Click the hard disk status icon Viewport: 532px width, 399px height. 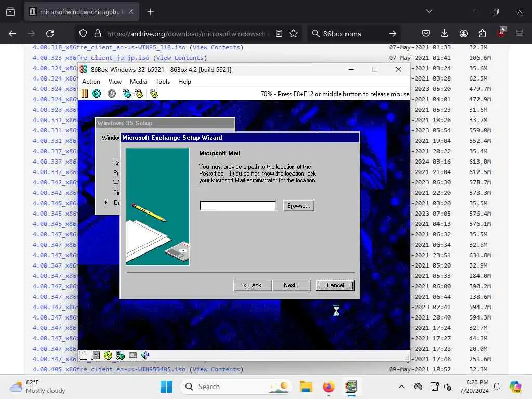[133, 355]
